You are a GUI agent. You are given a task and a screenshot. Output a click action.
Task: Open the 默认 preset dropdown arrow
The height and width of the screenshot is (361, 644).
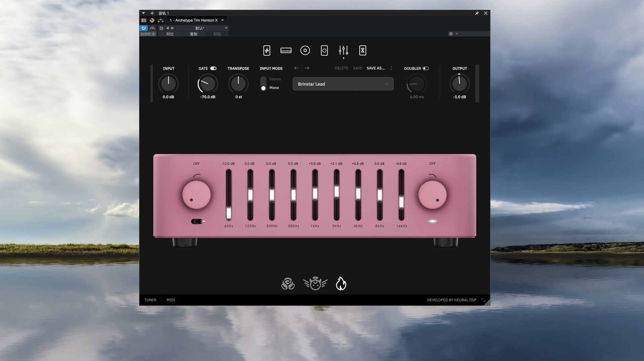226,28
